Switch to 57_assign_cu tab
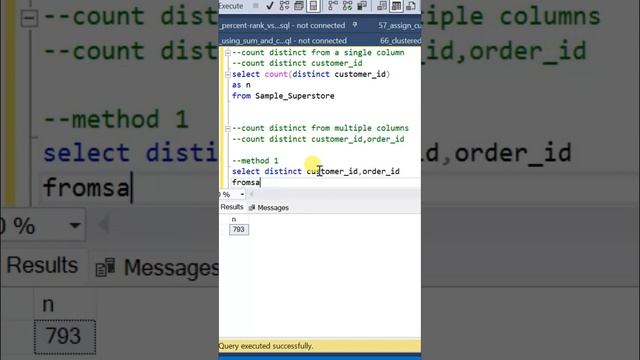 [x=399, y=25]
